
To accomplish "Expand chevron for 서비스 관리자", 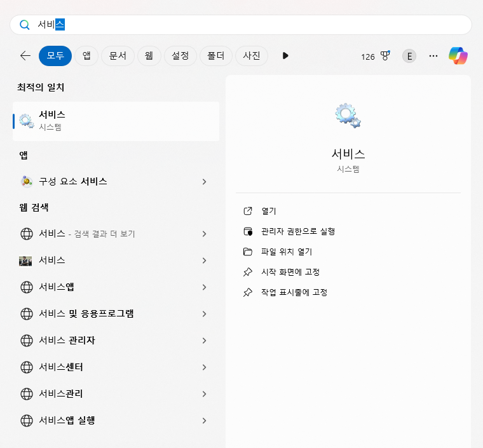I will [204, 341].
